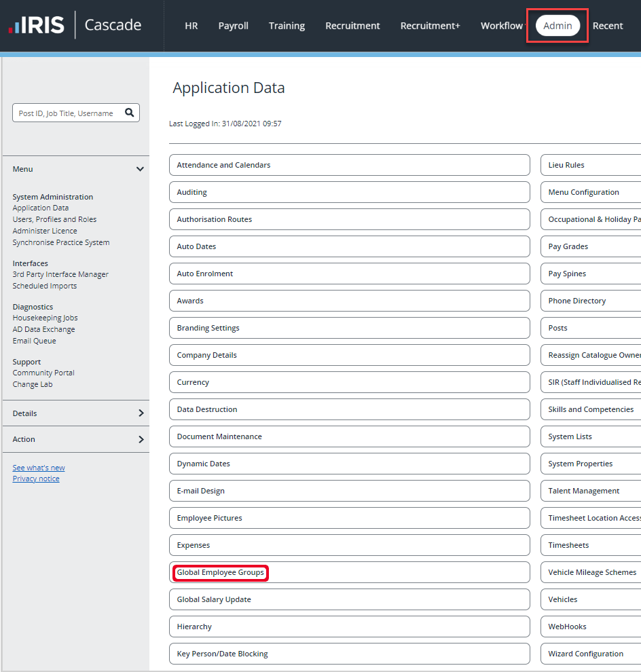
Task: Open the Workflow menu
Action: pos(502,26)
